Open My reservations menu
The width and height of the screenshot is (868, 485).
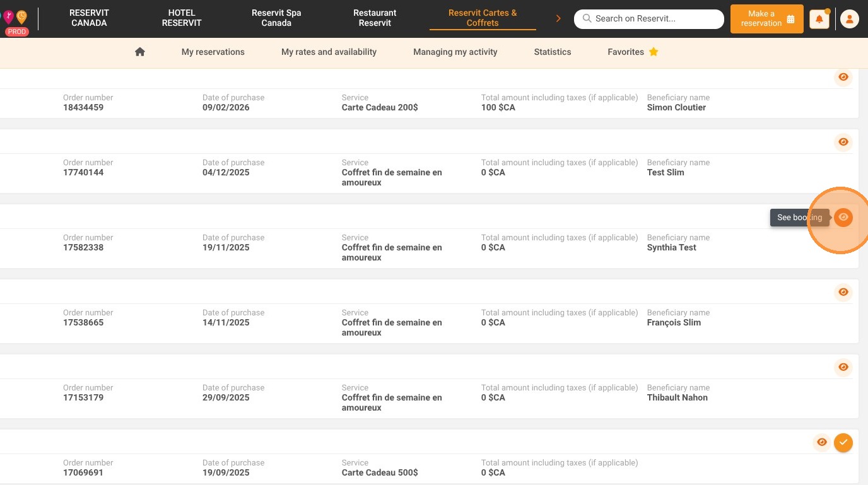pyautogui.click(x=213, y=52)
